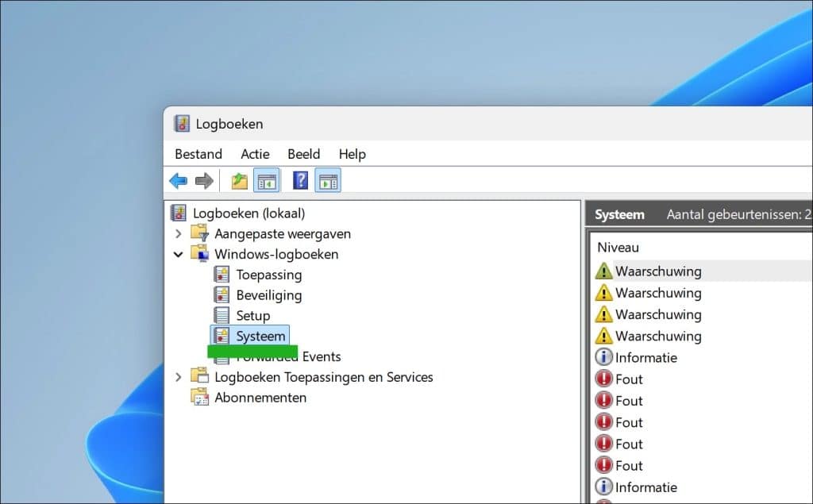Click the Systeem log icon

(x=222, y=336)
